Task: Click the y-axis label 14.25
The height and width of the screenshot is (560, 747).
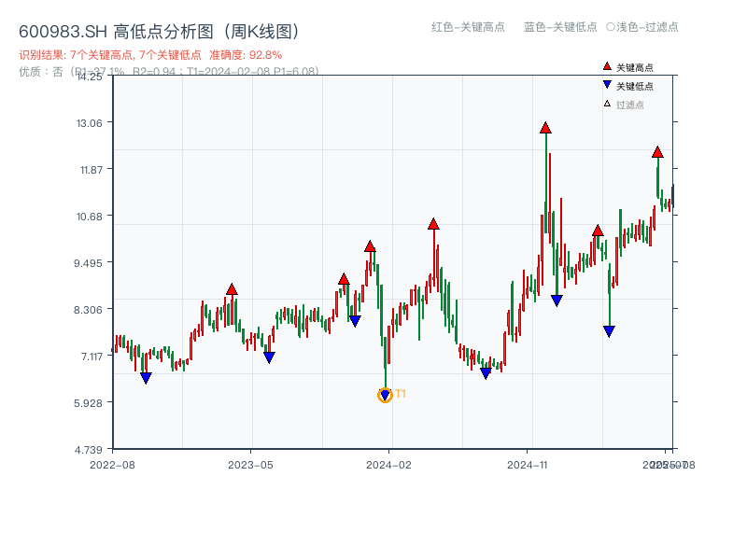Action: pos(89,77)
